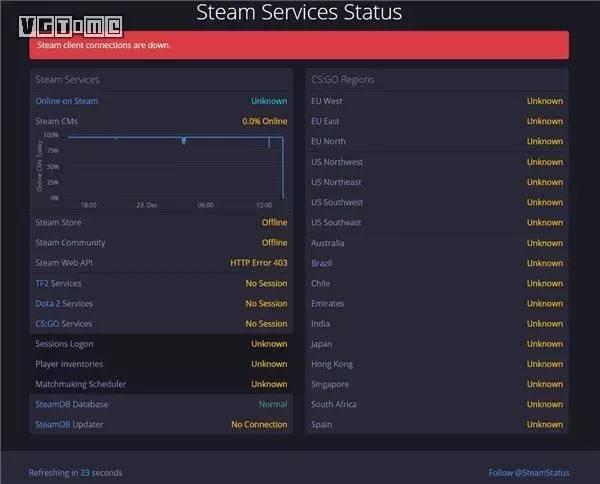Image resolution: width=600 pixels, height=484 pixels.
Task: Click the Hong Kong region label
Action: click(332, 364)
